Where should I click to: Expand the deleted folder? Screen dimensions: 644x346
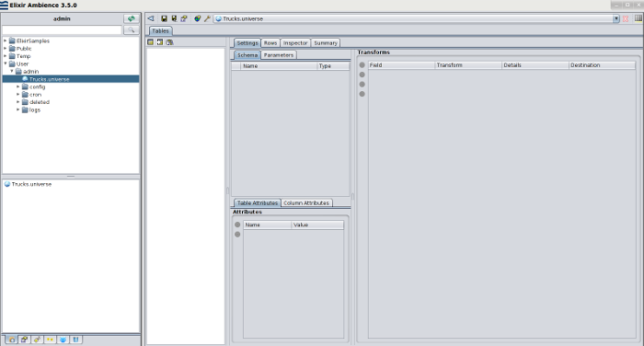[x=18, y=102]
